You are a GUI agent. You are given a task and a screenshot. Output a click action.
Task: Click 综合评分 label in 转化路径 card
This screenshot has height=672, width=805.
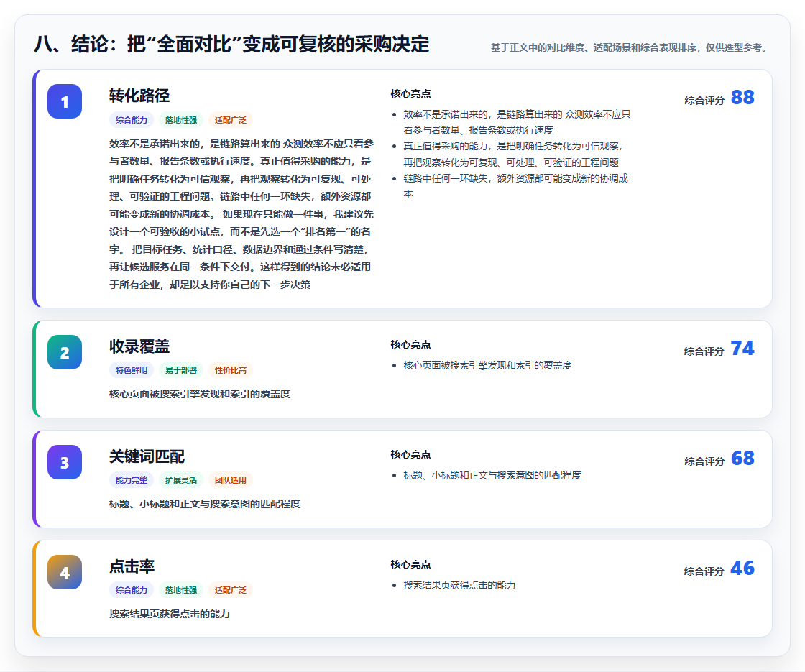[x=704, y=101]
